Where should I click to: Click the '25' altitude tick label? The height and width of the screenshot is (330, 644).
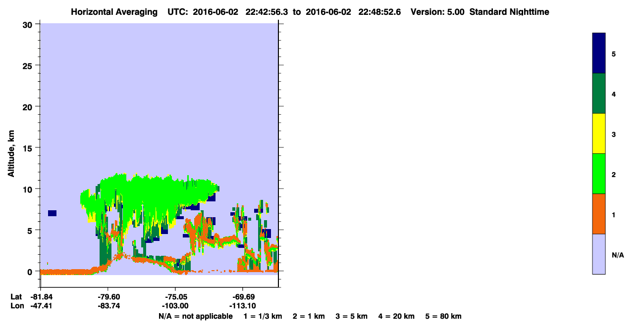tap(29, 65)
